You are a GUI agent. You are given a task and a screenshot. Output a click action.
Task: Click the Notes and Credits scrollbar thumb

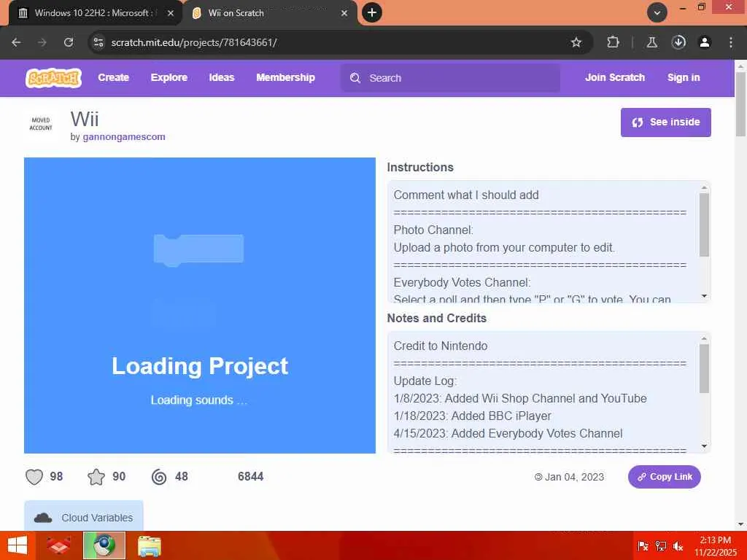click(x=704, y=368)
